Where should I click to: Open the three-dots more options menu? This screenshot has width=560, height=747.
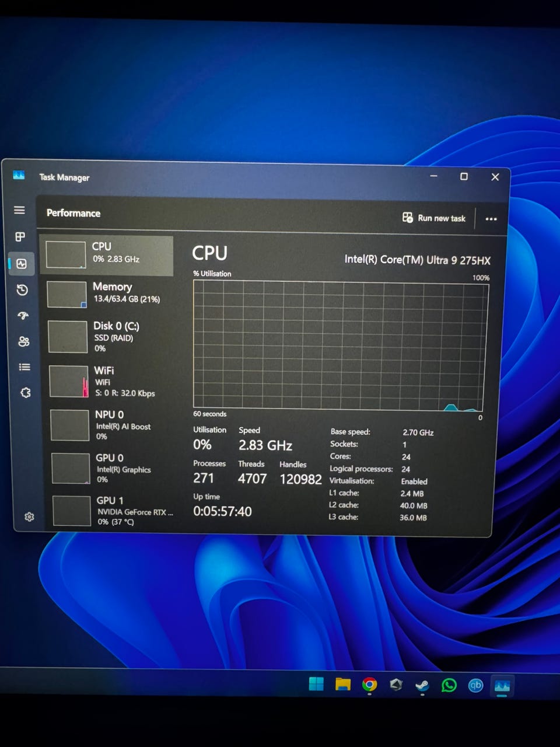click(x=491, y=219)
